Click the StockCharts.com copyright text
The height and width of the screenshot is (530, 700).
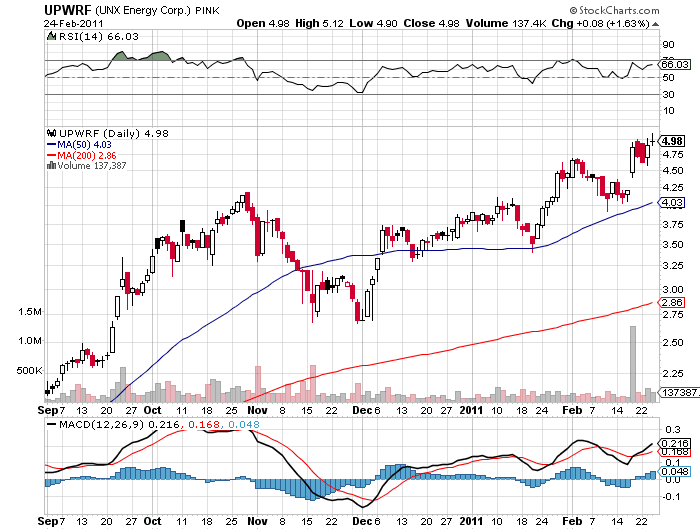click(614, 10)
